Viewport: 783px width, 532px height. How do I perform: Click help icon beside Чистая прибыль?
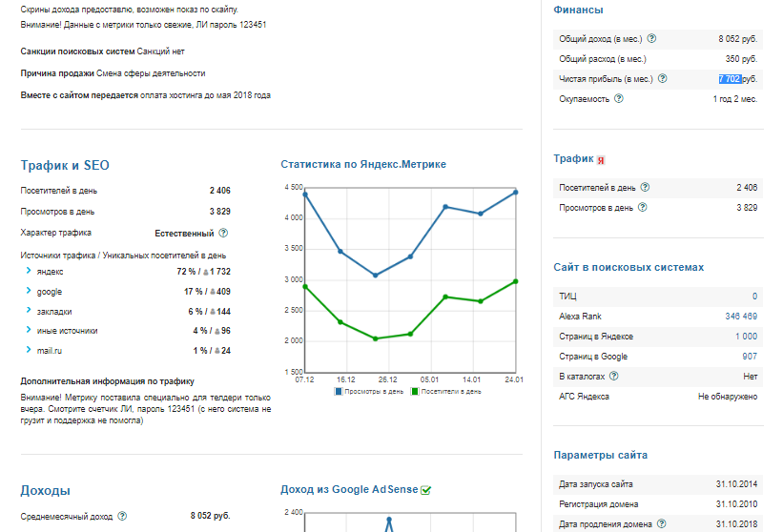pos(663,79)
